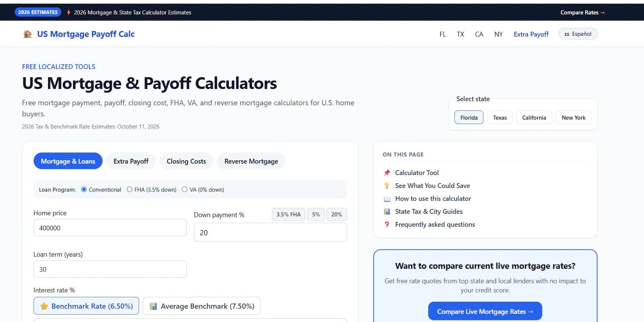Click the lightbulb icon beside See What You Could Save
This screenshot has width=644, height=322.
(x=387, y=186)
